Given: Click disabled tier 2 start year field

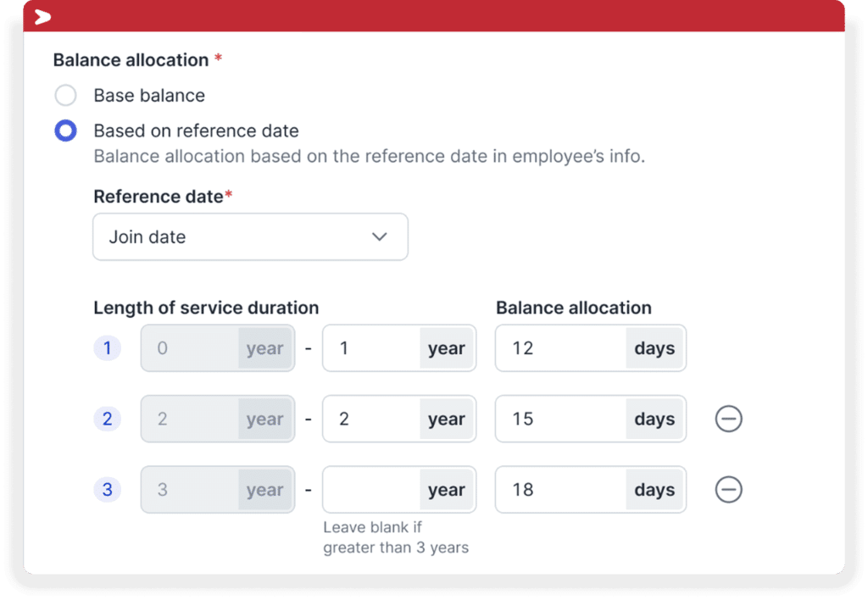Looking at the screenshot, I should tap(218, 419).
